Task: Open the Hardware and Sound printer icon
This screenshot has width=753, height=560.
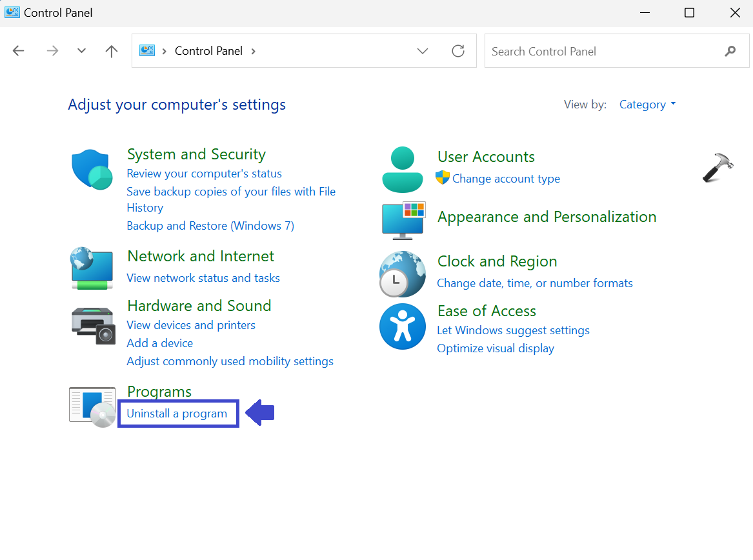Action: [x=92, y=325]
